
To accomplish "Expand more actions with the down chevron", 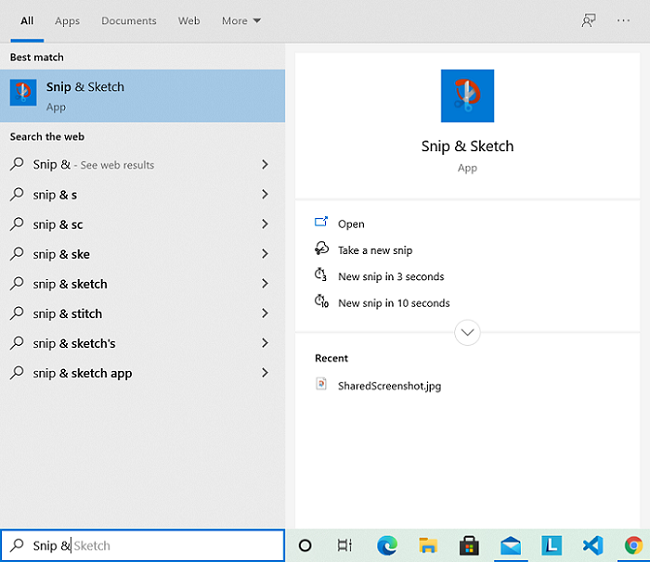I will click(x=467, y=332).
